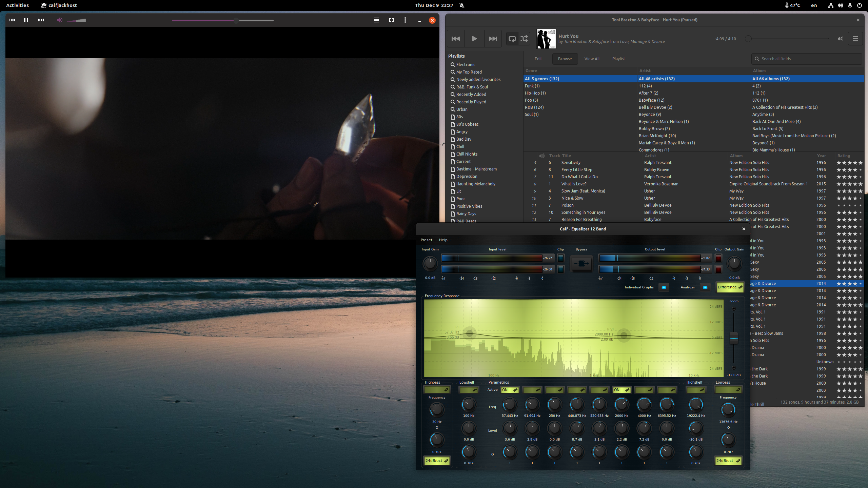Pause the video in the video player
Screen dimensions: 868x488
click(x=26, y=20)
